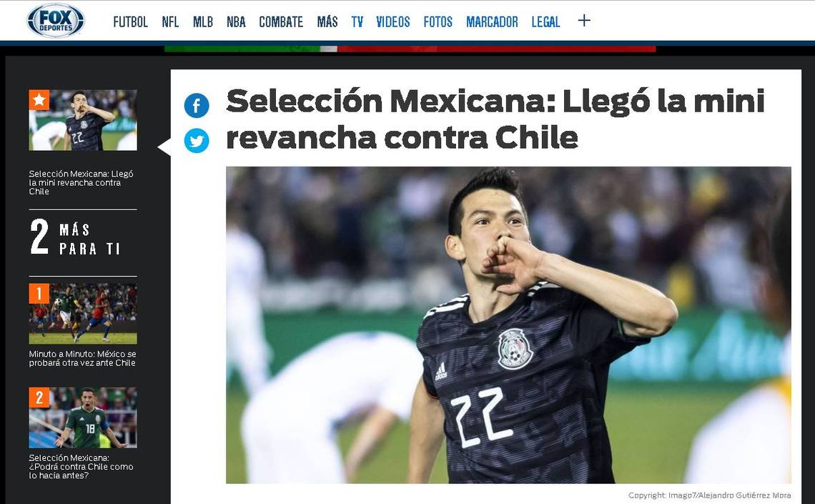
Task: Open the FUTBOL menu
Action: pyautogui.click(x=130, y=22)
